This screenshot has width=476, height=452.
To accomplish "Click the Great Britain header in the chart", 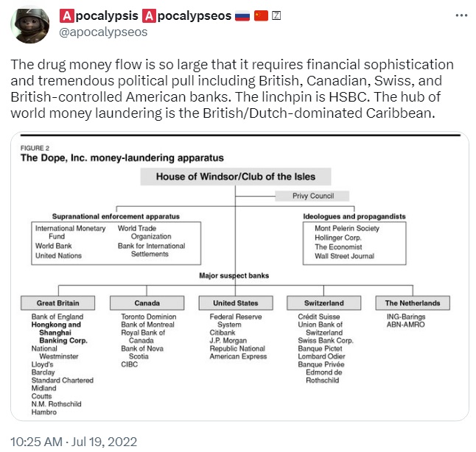I will (57, 303).
